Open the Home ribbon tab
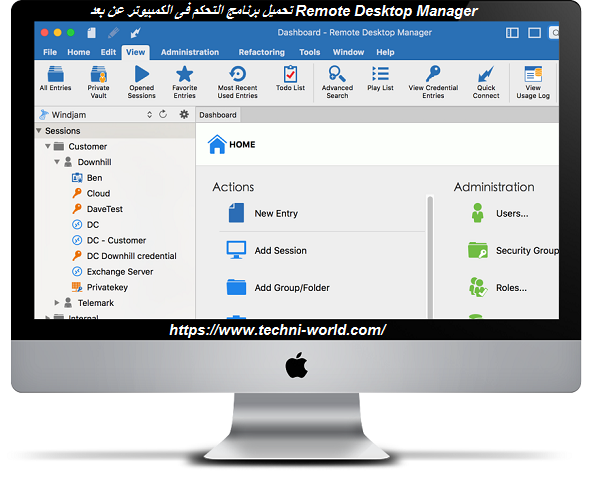Viewport: 600px width, 477px height. tap(79, 52)
